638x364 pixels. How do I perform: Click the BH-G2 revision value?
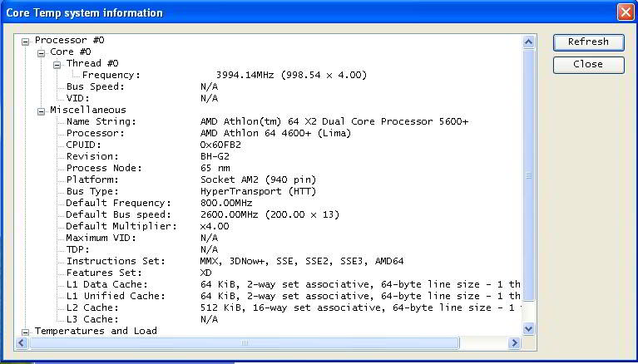(x=215, y=156)
